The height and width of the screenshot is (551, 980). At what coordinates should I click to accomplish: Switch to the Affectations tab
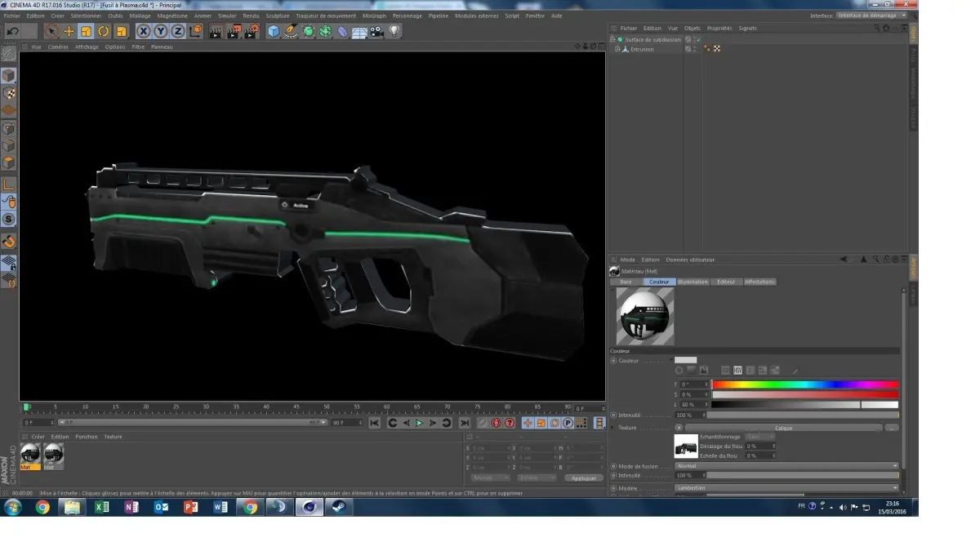click(x=759, y=282)
